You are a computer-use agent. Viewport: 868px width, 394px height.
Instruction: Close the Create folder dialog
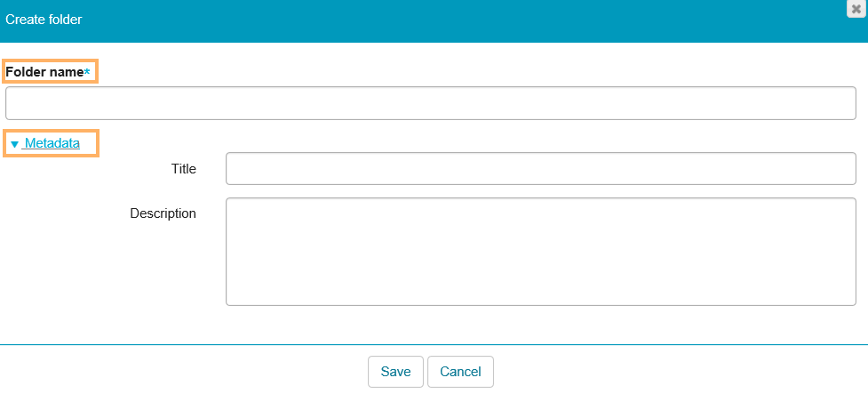856,8
